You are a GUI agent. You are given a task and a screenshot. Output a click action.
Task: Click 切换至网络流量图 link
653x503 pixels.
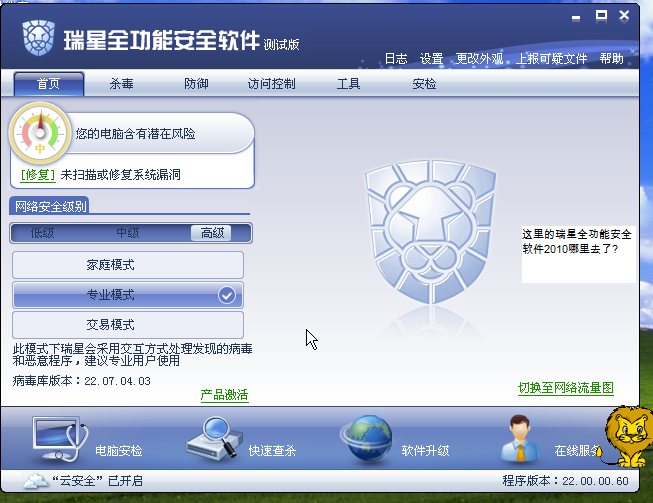[x=566, y=388]
